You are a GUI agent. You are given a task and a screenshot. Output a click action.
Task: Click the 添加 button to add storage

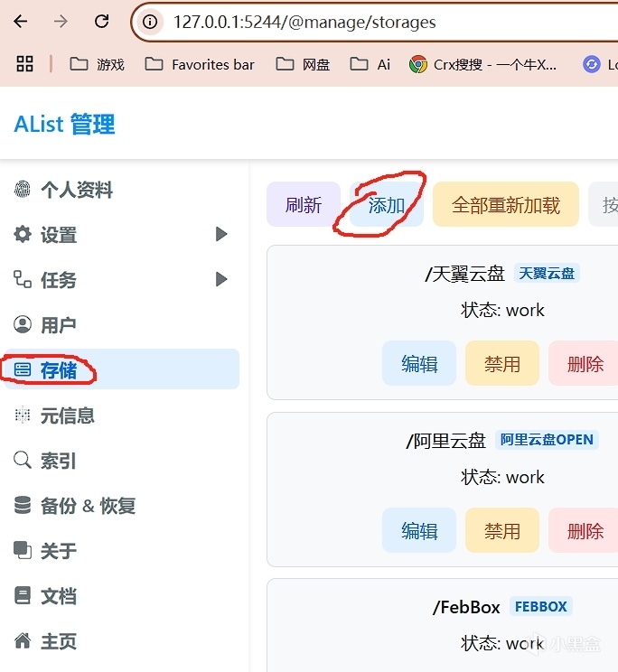(x=387, y=205)
